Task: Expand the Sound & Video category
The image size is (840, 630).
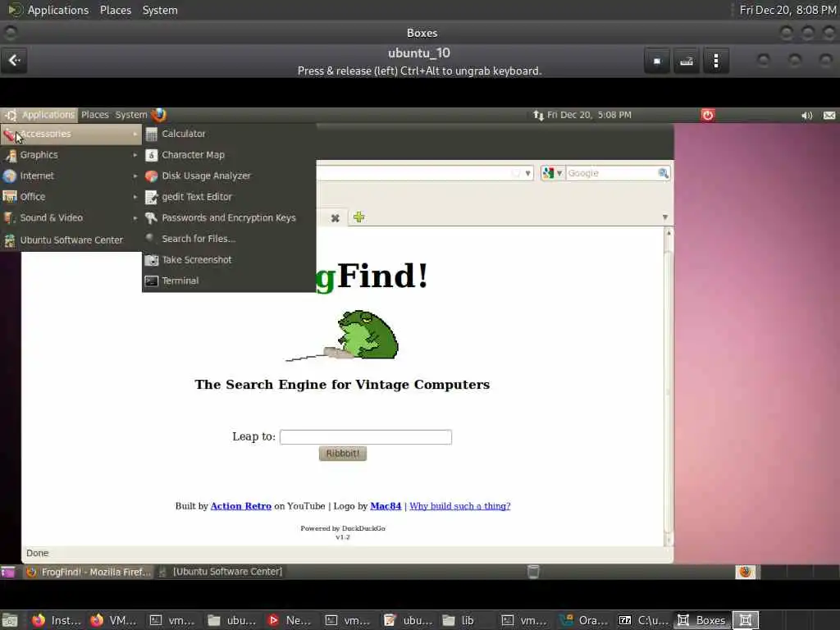Action: coord(71,217)
